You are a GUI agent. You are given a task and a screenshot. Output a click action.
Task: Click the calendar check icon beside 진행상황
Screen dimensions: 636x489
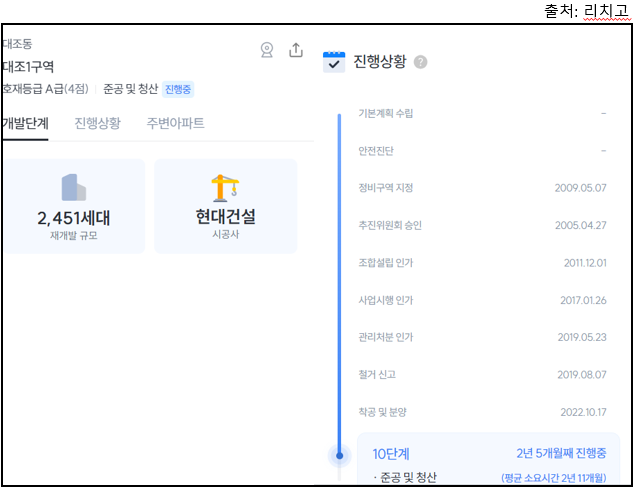(x=334, y=62)
